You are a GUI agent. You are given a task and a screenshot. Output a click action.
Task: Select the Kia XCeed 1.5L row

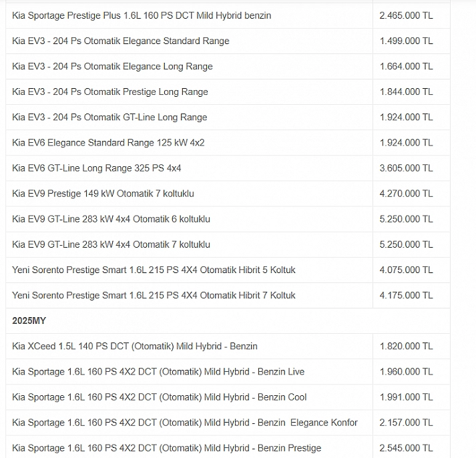click(228, 347)
